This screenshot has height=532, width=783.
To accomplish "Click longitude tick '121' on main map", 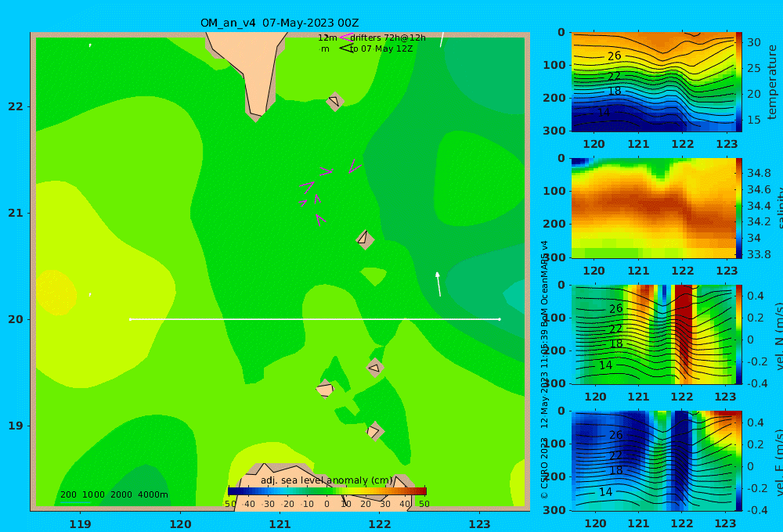I will [x=280, y=524].
